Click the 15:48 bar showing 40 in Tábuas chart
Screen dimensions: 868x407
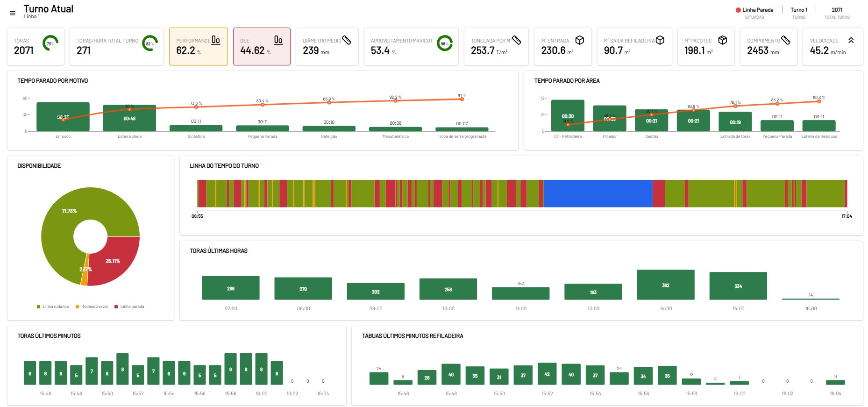coord(451,374)
